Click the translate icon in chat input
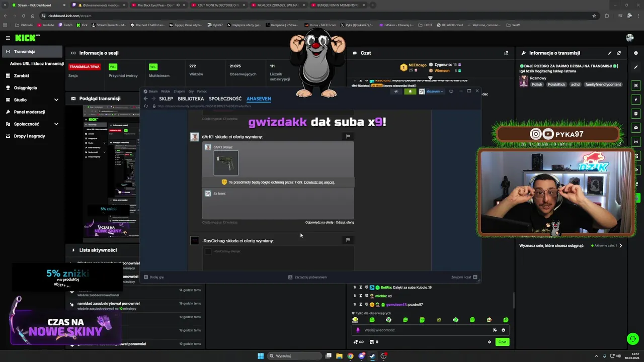644x362 pixels. click(x=495, y=330)
